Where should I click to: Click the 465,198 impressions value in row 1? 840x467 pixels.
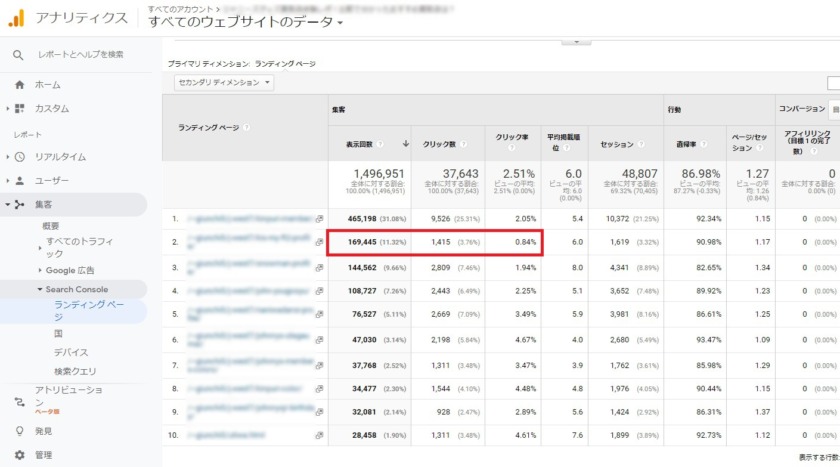pos(362,219)
